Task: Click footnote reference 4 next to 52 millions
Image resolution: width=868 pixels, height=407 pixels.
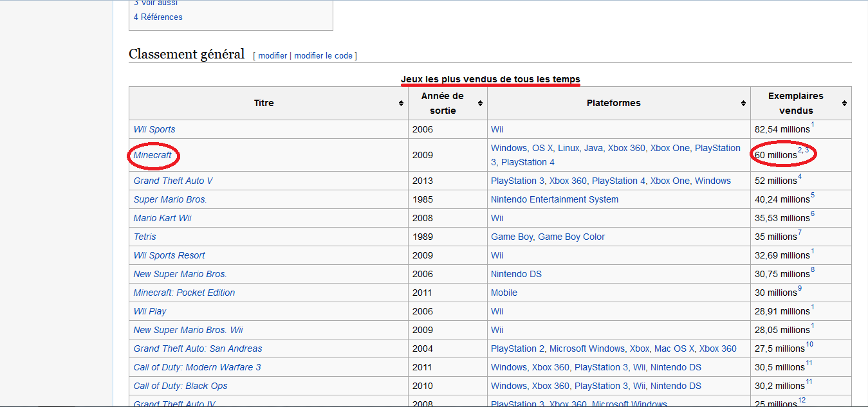Action: [x=800, y=177]
